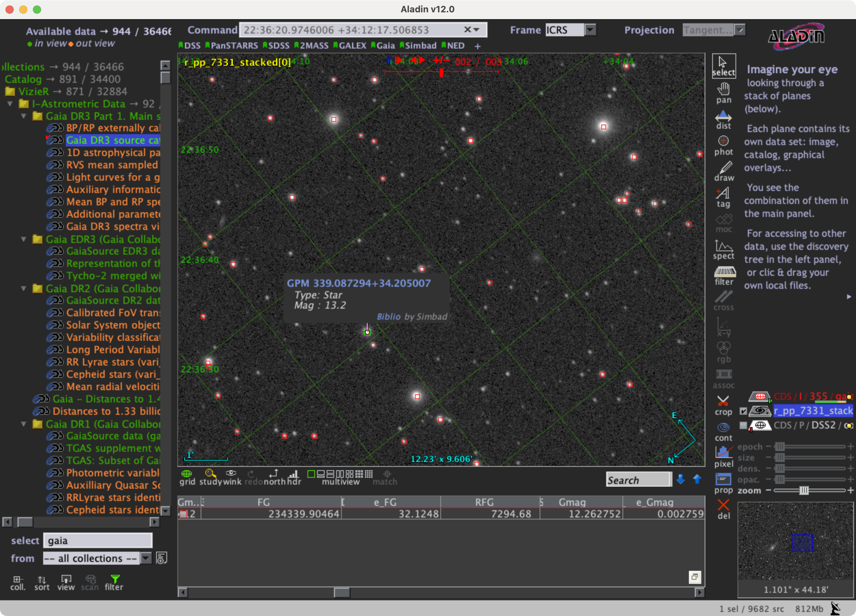Open the pixel histogram tool
The height and width of the screenshot is (616, 856).
tap(723, 457)
